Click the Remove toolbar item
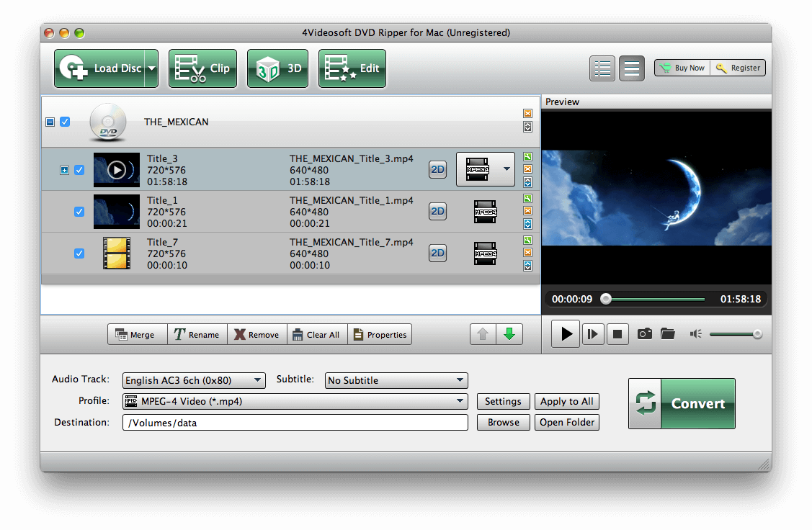 coord(256,334)
